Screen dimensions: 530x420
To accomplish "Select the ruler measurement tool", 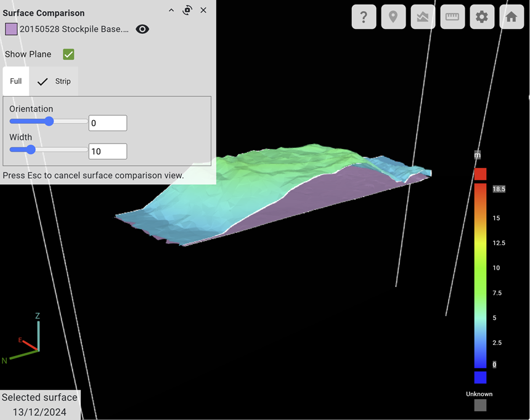I will coord(452,17).
